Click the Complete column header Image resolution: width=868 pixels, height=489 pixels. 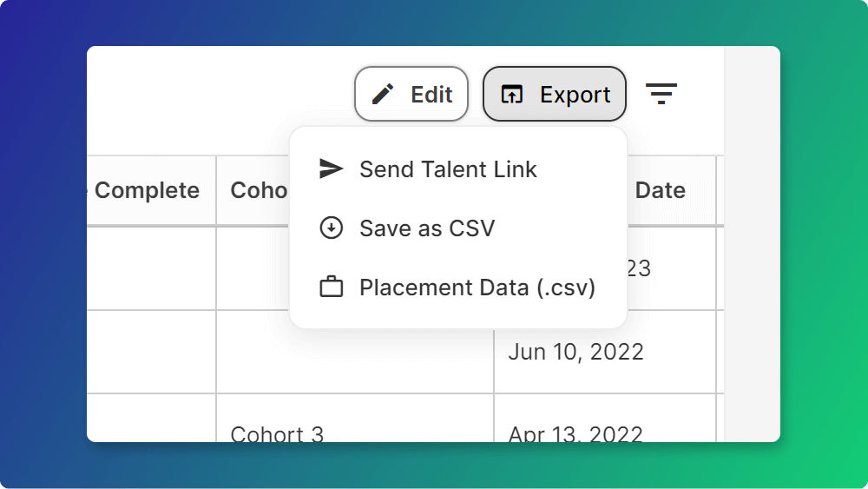point(147,190)
